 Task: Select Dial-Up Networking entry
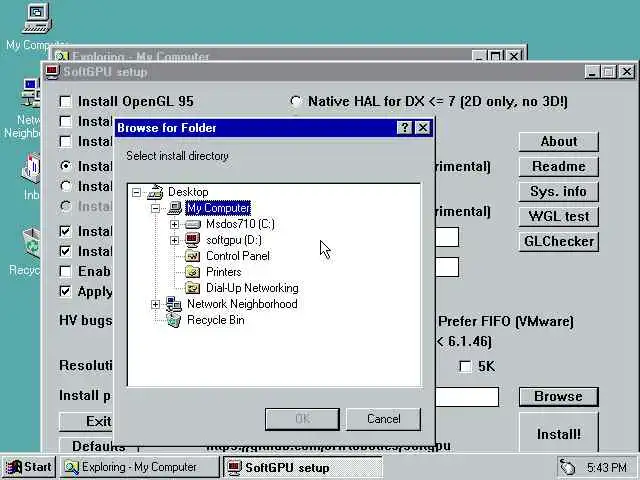coord(252,288)
